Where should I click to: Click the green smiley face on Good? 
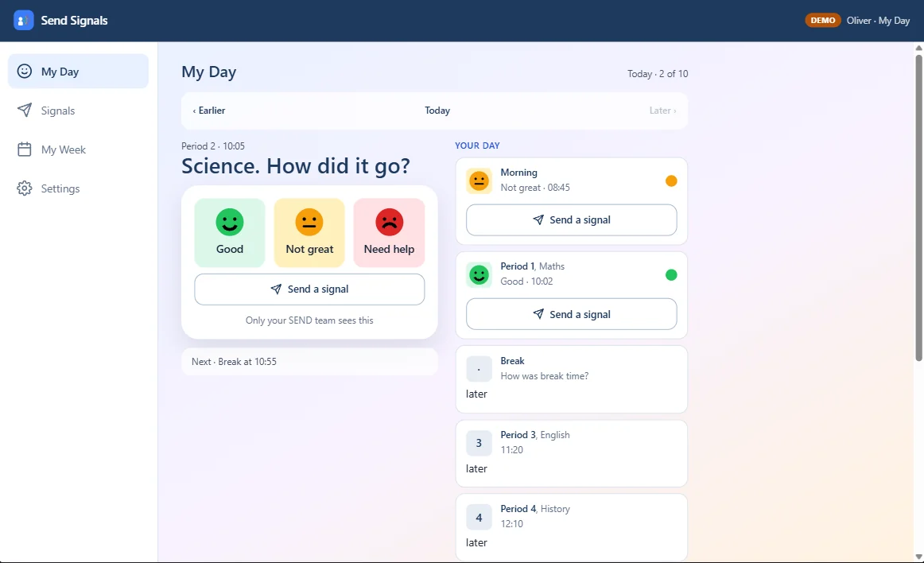click(229, 222)
